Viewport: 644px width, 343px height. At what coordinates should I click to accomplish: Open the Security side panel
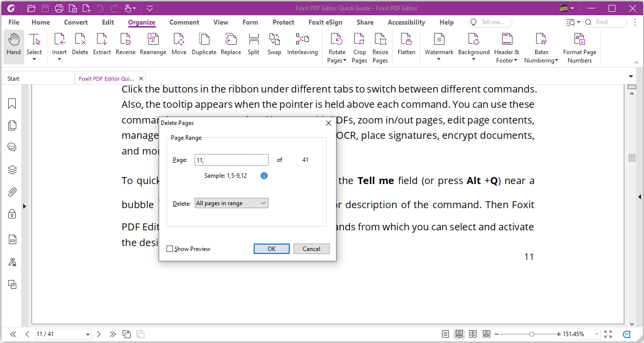(x=12, y=214)
